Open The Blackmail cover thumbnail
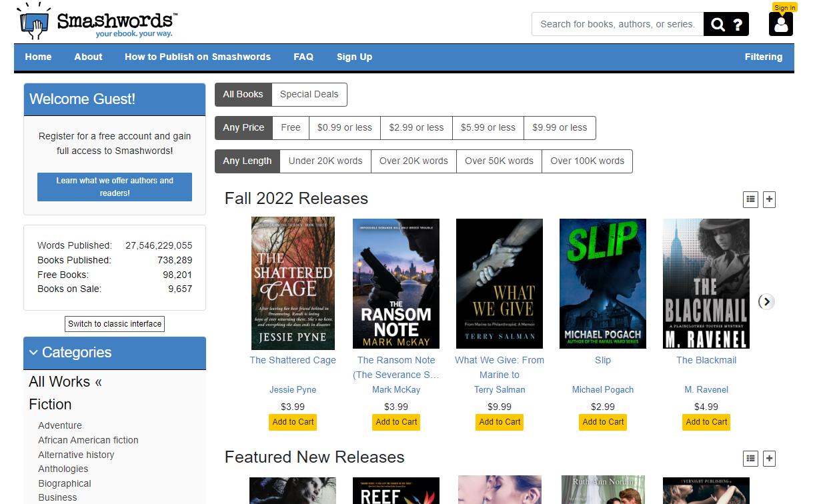817x504 pixels. pos(706,283)
